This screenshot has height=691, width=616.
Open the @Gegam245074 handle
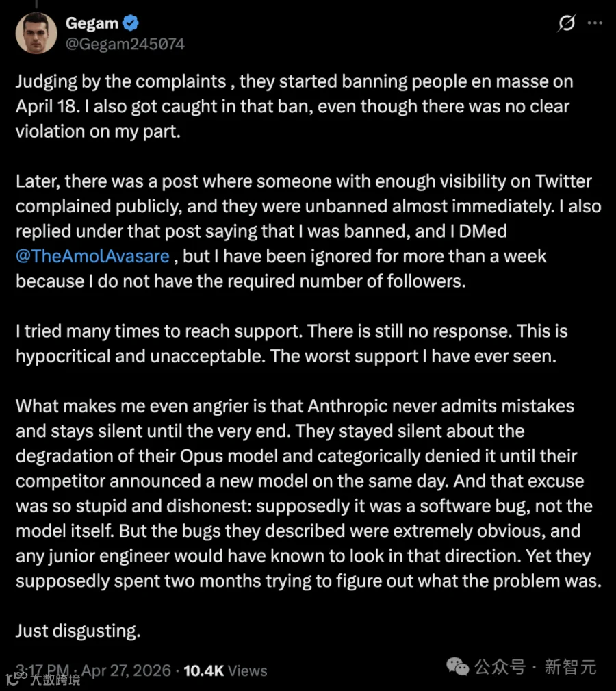click(125, 44)
